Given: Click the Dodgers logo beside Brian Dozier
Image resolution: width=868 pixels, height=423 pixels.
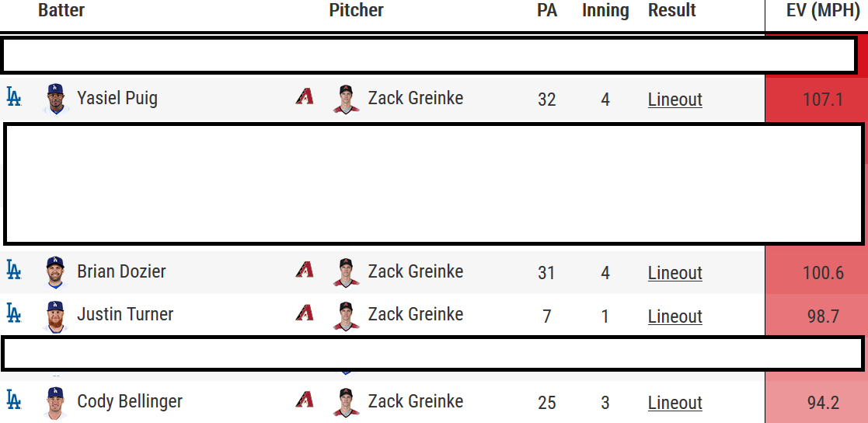Looking at the screenshot, I should (13, 271).
